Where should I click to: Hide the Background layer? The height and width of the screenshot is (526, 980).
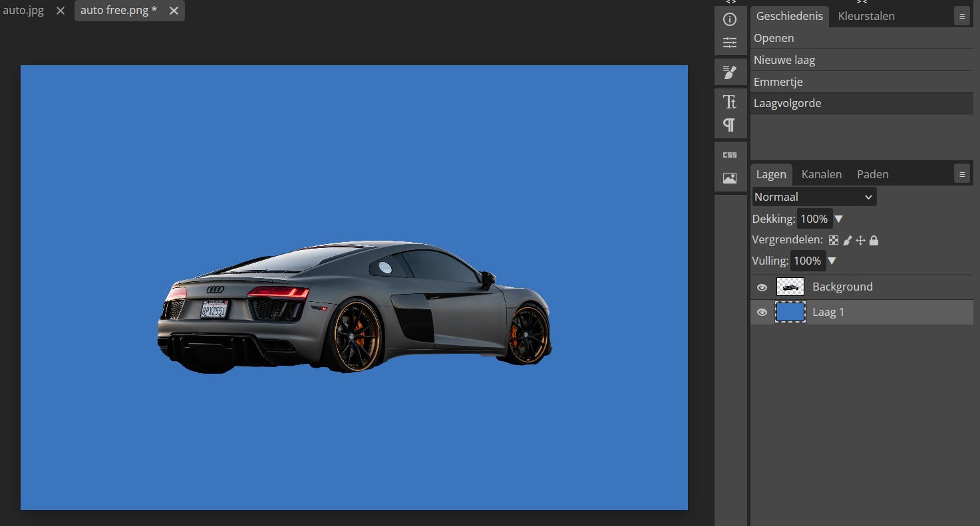(762, 287)
